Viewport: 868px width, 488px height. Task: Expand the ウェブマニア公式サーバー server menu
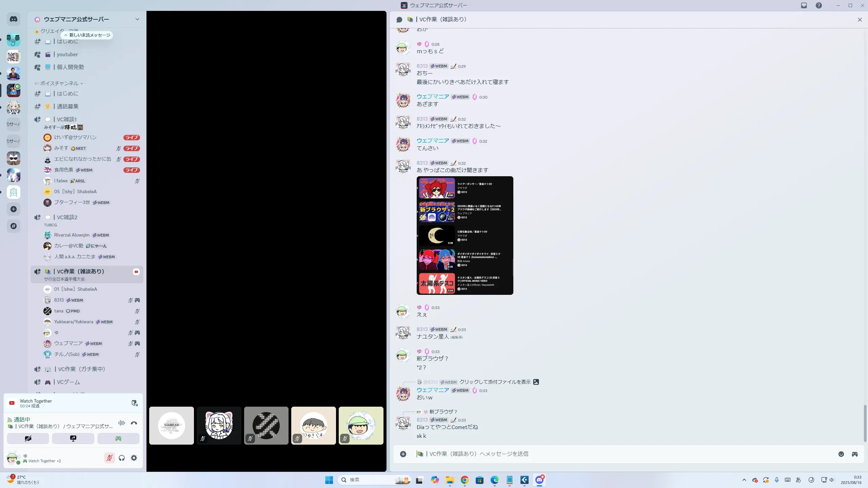click(137, 19)
